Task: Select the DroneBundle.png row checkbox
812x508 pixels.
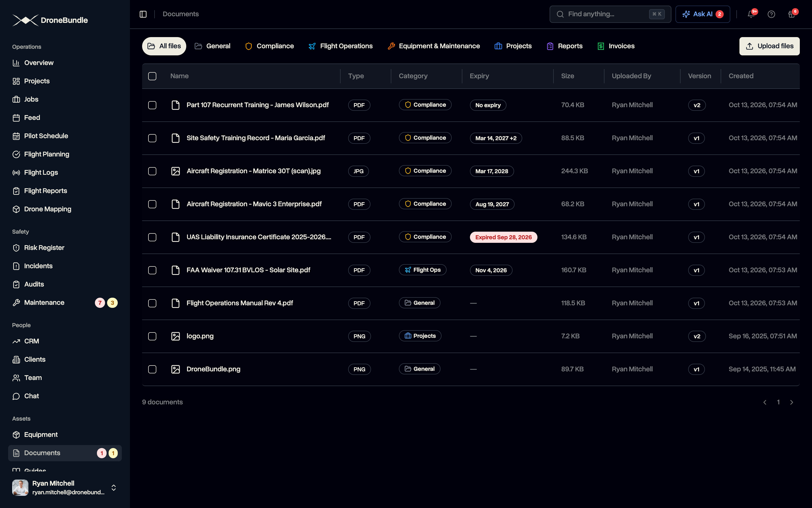Action: coord(152,369)
